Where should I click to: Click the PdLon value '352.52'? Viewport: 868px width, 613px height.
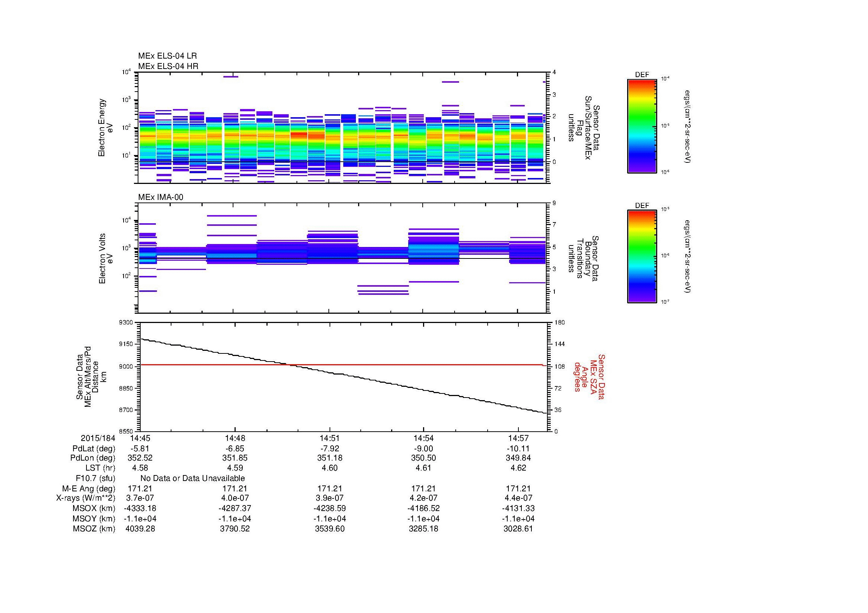tap(140, 458)
